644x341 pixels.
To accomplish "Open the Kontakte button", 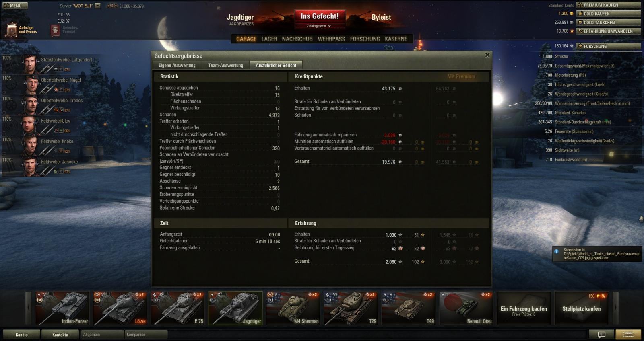I will click(x=60, y=335).
